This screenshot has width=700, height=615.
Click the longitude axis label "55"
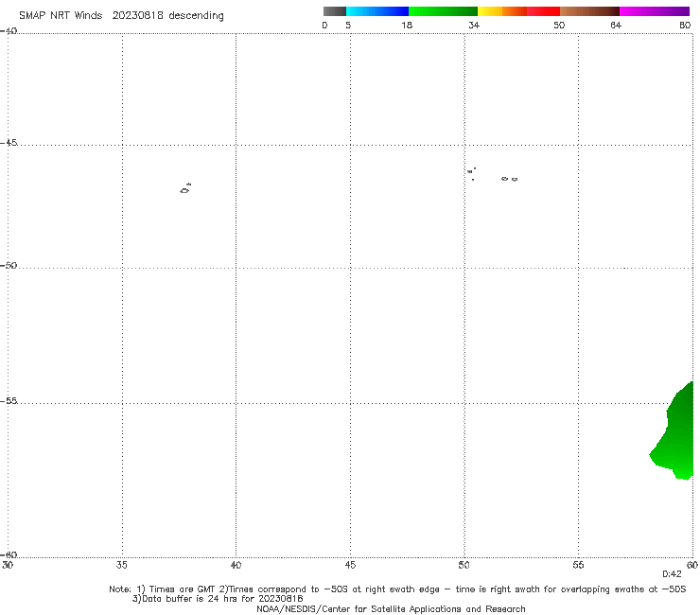point(578,565)
